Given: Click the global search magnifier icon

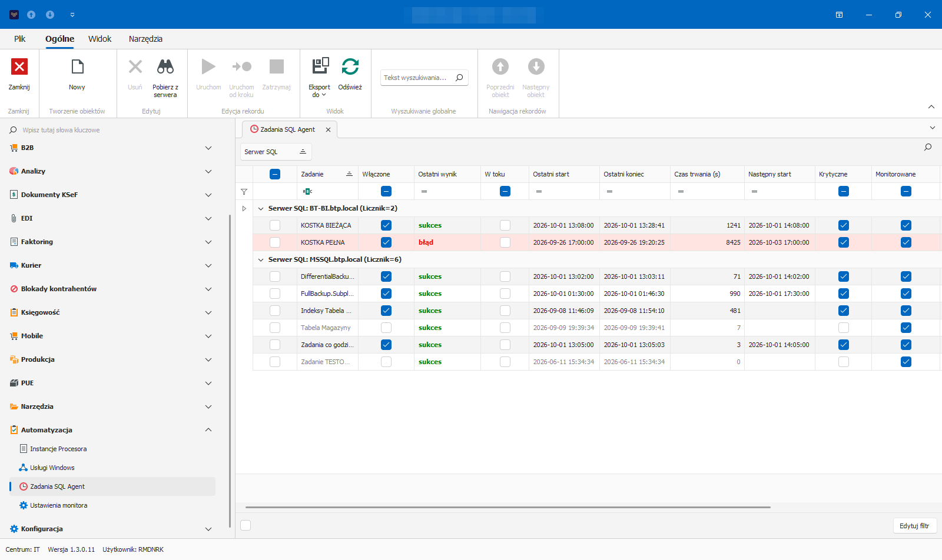Looking at the screenshot, I should coord(459,78).
